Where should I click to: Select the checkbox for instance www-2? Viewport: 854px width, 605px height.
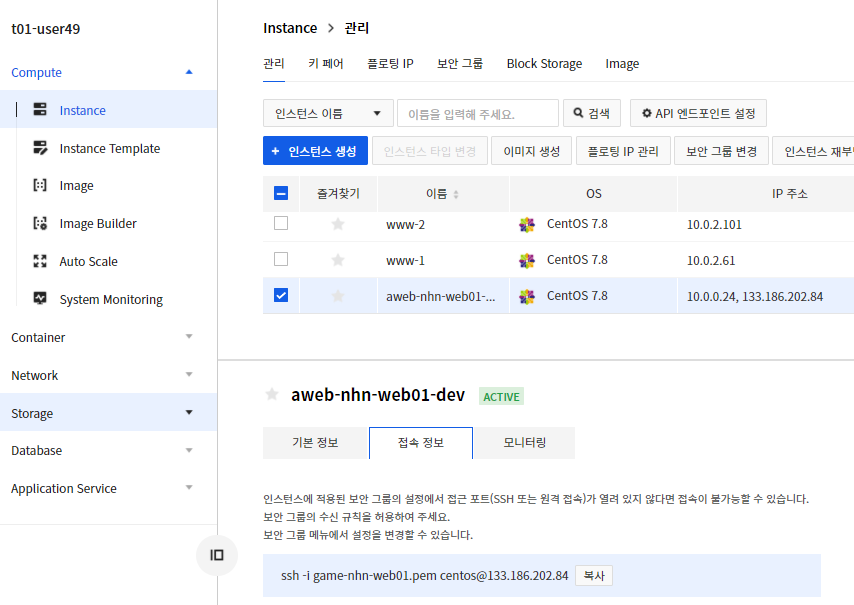[281, 224]
